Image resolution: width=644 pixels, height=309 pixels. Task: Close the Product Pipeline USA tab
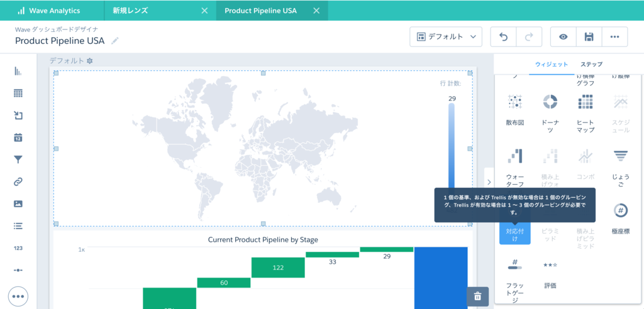pos(316,11)
